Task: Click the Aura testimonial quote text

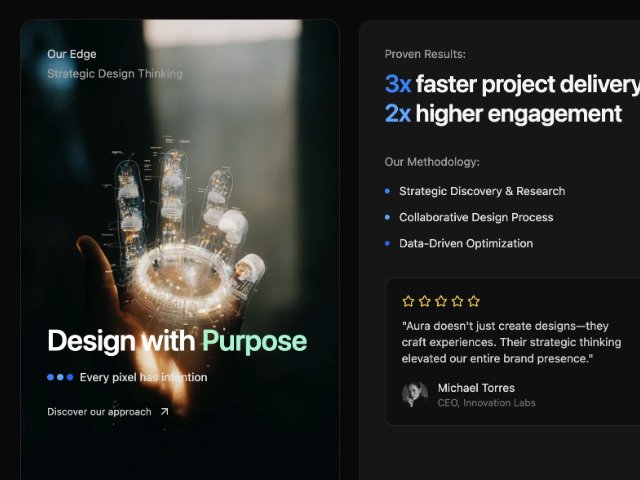Action: 510,342
